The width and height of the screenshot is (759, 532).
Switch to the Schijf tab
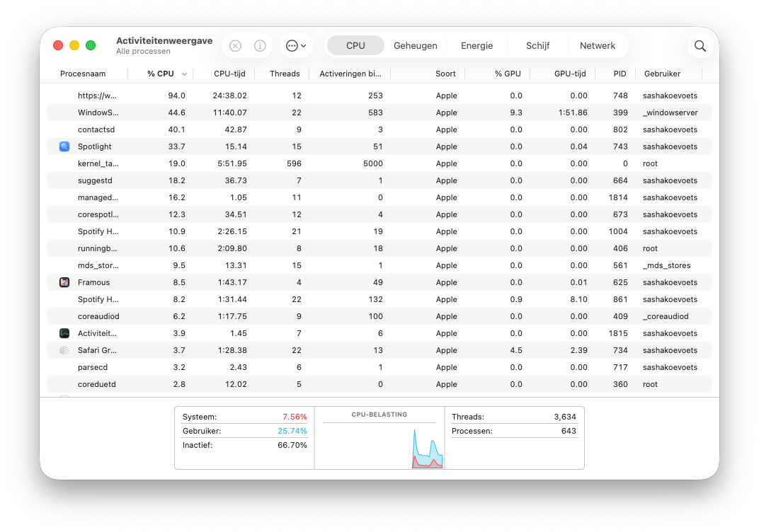click(x=537, y=45)
